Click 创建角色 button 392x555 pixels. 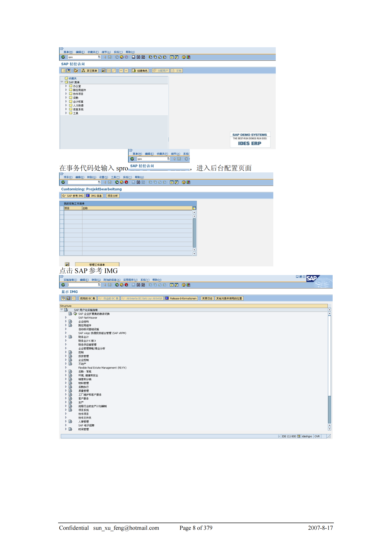(140, 71)
